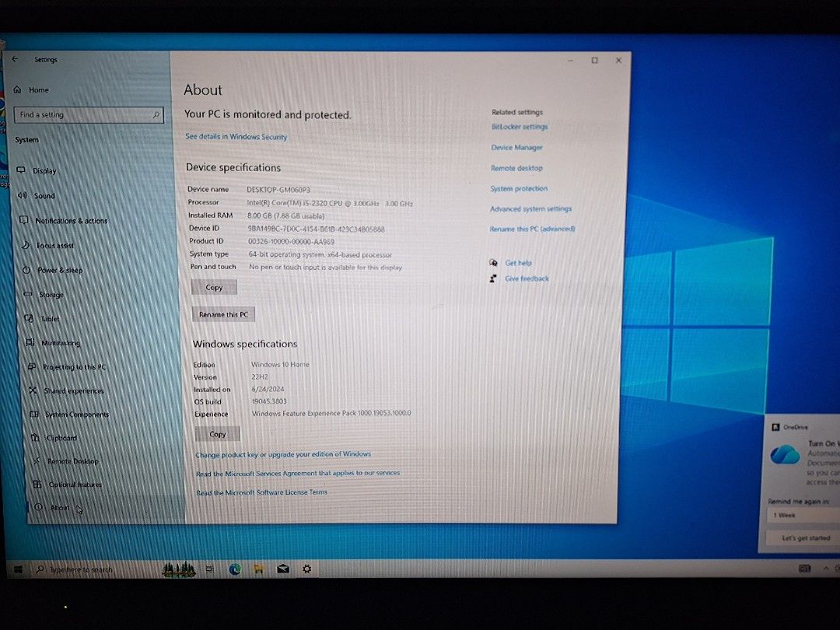Select the Shared experiences icon
This screenshot has width=840, height=630.
(33, 390)
